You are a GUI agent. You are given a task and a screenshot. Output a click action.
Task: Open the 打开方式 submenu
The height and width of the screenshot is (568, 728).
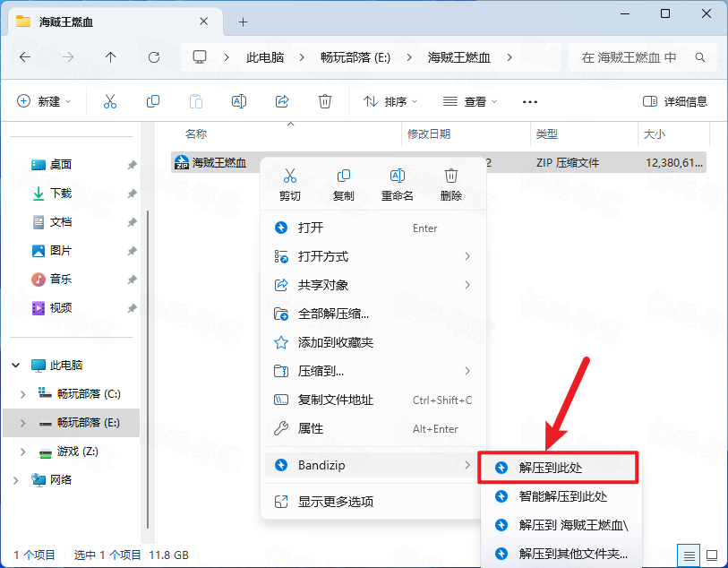tap(373, 256)
